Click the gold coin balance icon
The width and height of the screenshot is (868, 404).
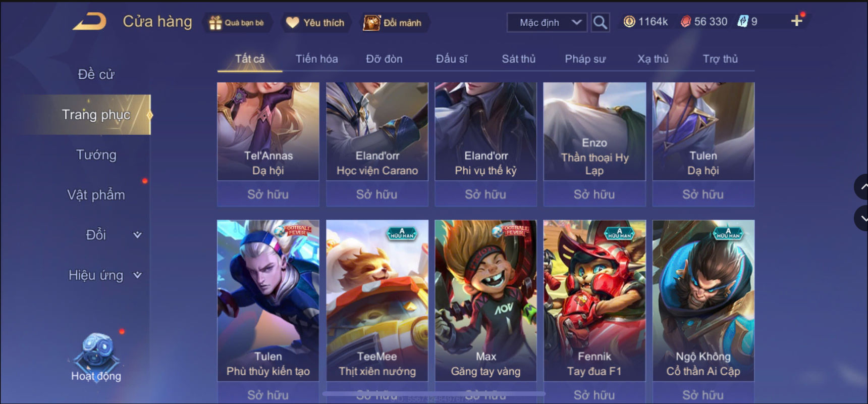point(629,21)
